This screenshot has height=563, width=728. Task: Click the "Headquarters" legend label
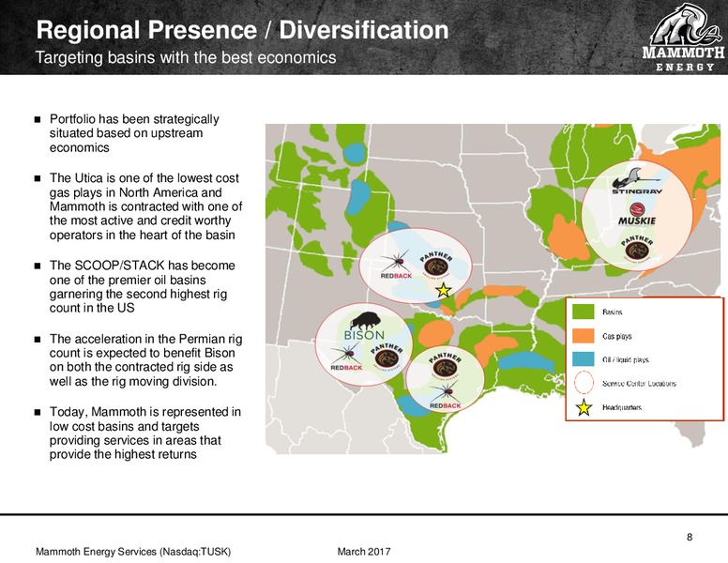tap(622, 407)
